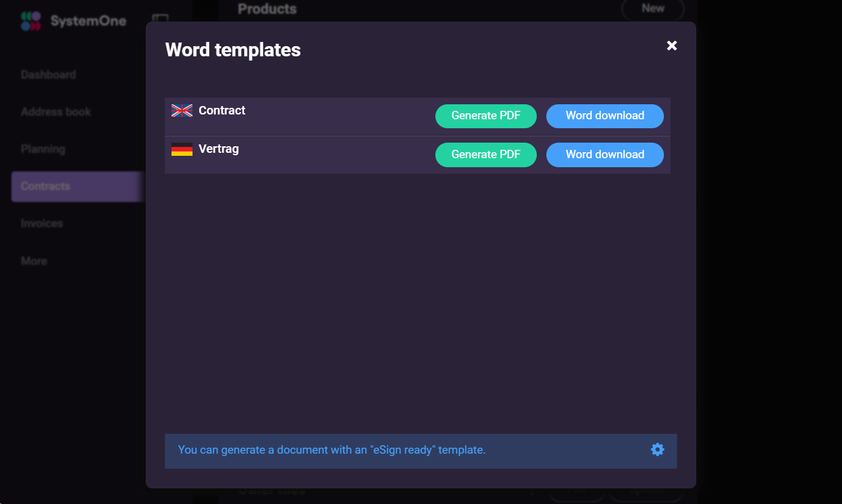This screenshot has height=504, width=842.
Task: Download the Contract template as Word
Action: (x=605, y=116)
